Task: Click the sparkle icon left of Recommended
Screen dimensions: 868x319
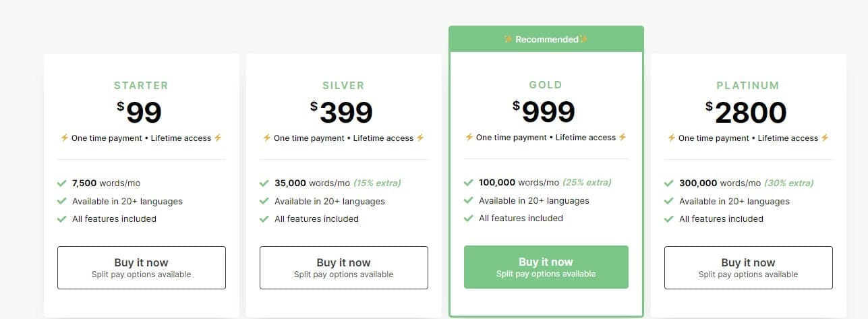Action: pos(508,39)
